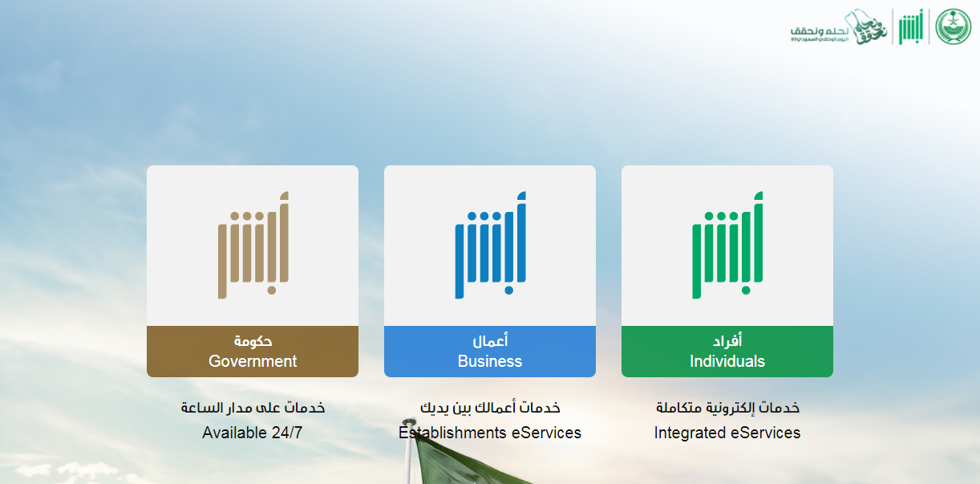Click the green Individuals label button
The width and height of the screenshot is (980, 484).
tap(727, 352)
